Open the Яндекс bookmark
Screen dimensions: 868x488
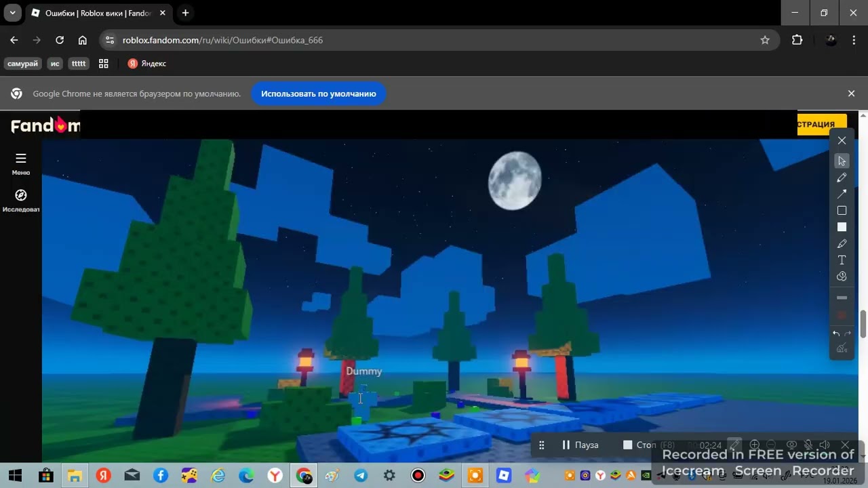point(147,64)
